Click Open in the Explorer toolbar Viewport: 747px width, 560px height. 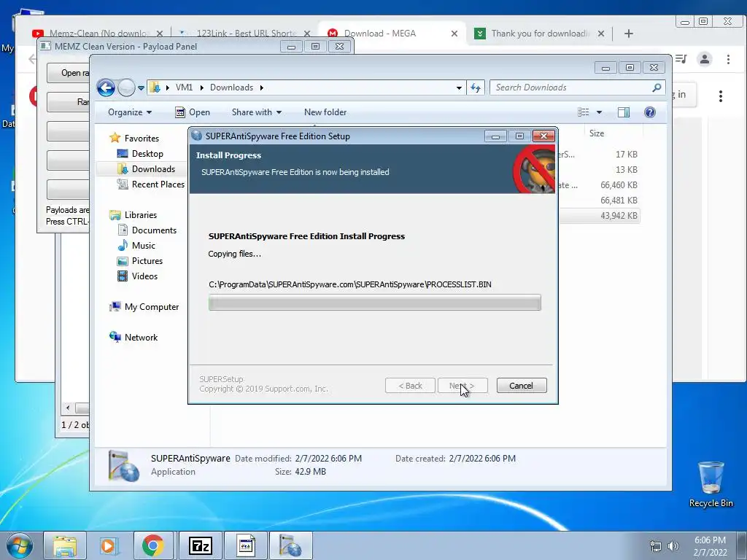pos(193,112)
